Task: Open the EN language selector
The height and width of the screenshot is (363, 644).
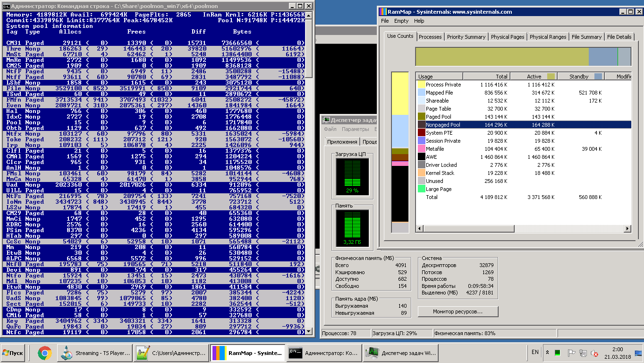Action: click(535, 352)
